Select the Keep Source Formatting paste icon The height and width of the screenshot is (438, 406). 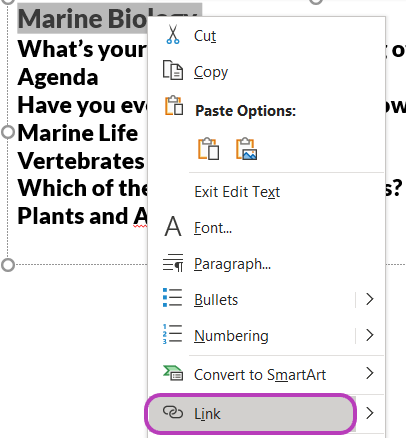209,149
